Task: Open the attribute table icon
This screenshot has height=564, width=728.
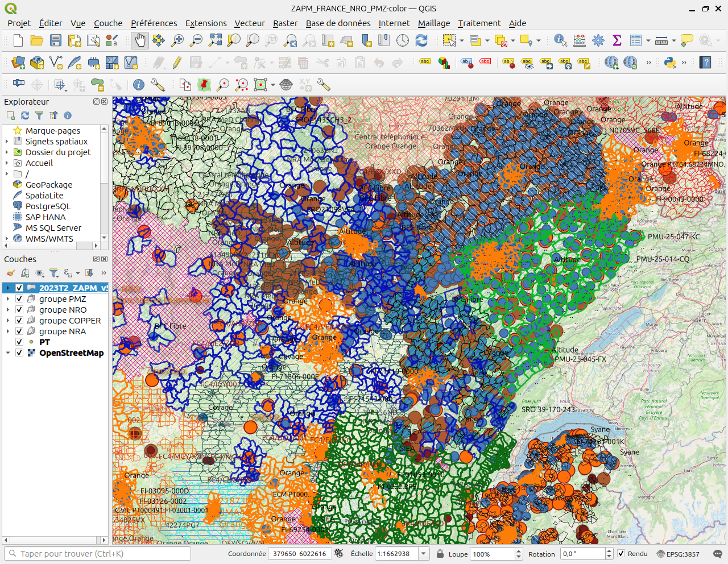Action: (x=636, y=40)
